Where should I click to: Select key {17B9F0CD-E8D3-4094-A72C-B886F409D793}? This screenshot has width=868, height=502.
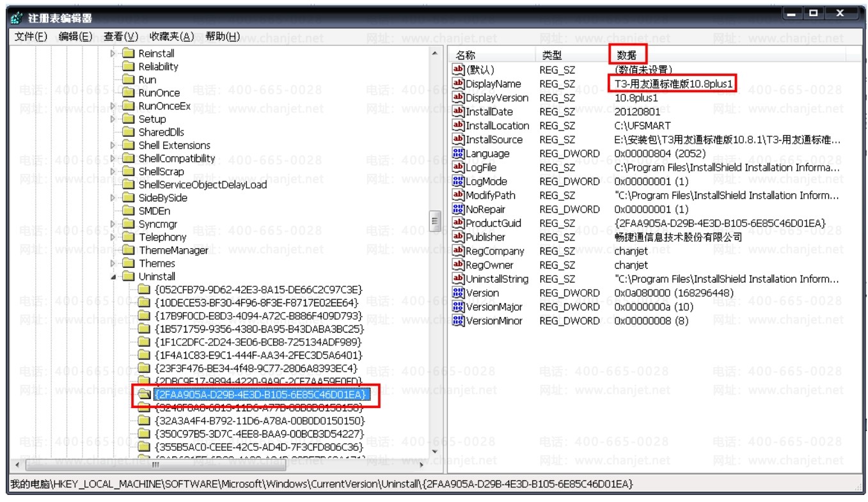point(258,316)
